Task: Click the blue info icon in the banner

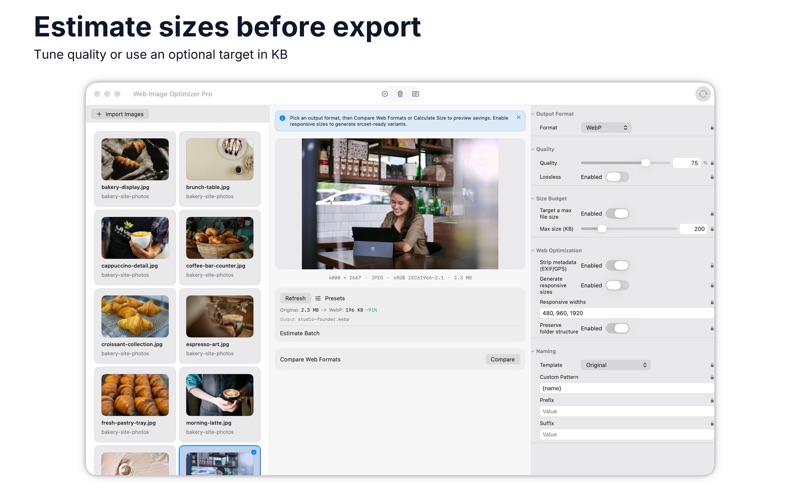Action: [282, 118]
